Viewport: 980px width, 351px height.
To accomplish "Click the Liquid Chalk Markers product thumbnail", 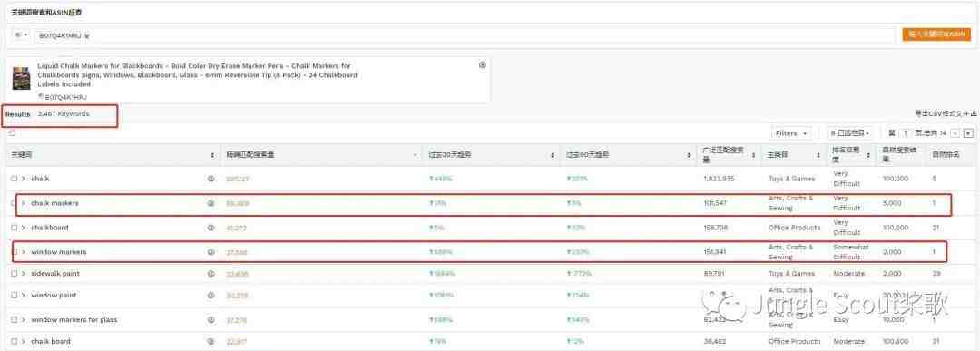I will point(21,77).
